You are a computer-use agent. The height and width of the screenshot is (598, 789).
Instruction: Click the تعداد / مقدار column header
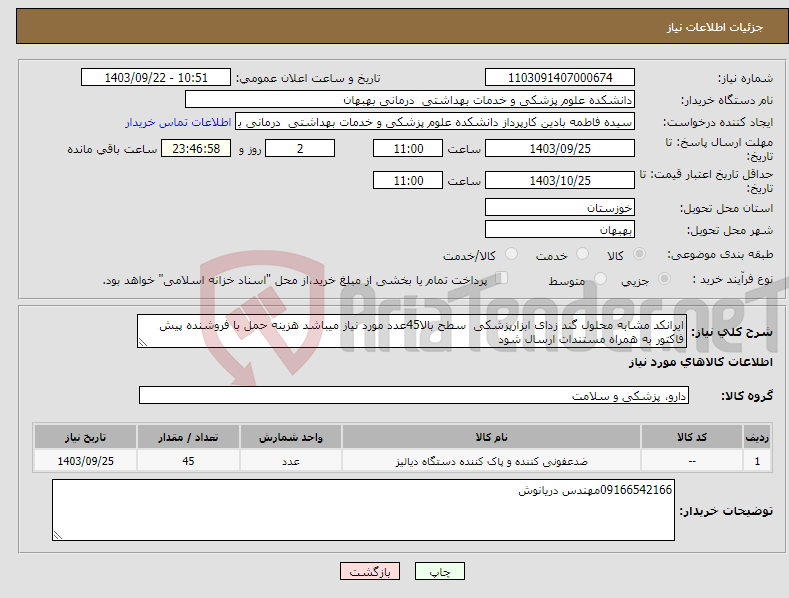pyautogui.click(x=188, y=437)
